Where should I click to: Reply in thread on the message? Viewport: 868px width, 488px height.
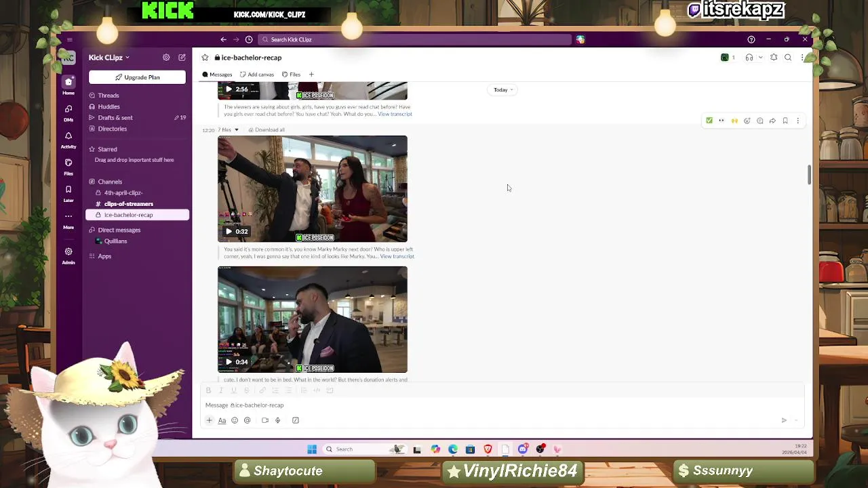click(x=759, y=121)
